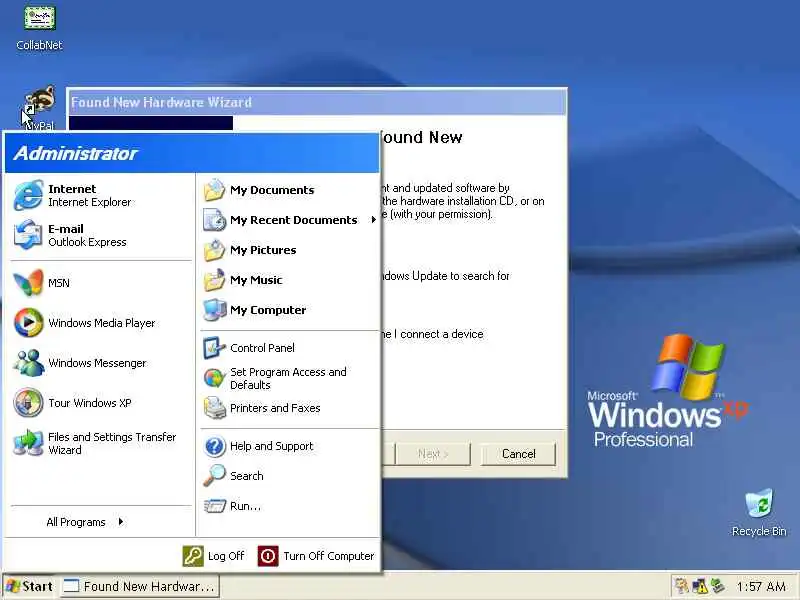Click the All Programs text label
Viewport: 800px width, 600px height.
[x=76, y=522]
